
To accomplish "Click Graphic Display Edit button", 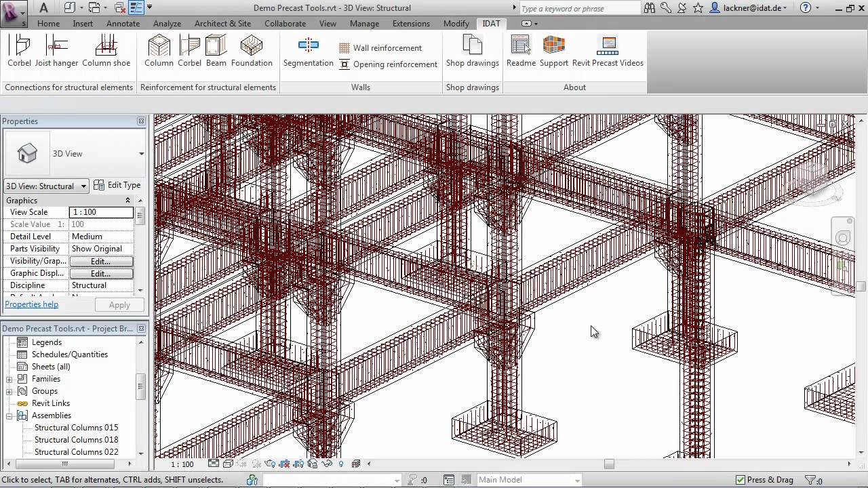I will click(x=101, y=273).
